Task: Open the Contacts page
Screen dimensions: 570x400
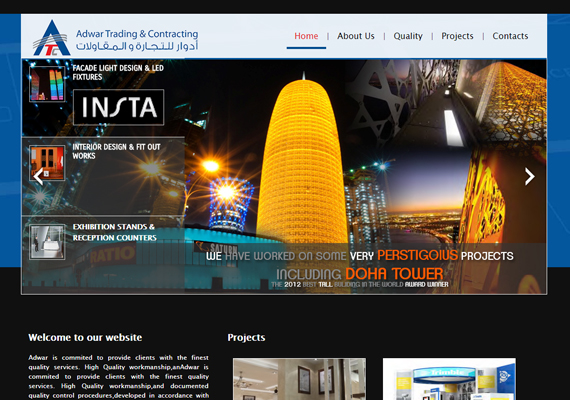Action: click(x=510, y=36)
